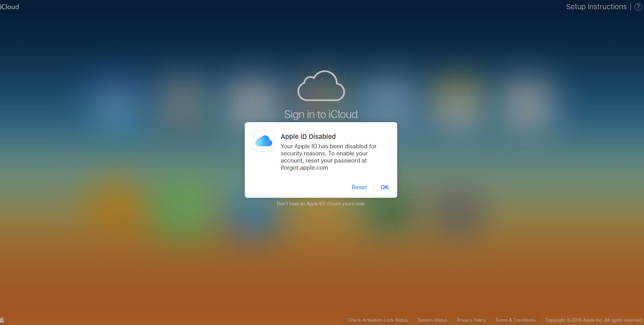Open the Create yours now link
This screenshot has height=325, width=644.
point(346,204)
